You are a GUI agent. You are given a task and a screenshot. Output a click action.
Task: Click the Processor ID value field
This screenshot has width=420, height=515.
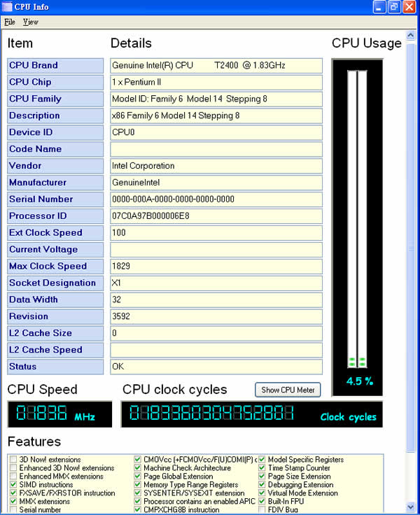pos(216,216)
